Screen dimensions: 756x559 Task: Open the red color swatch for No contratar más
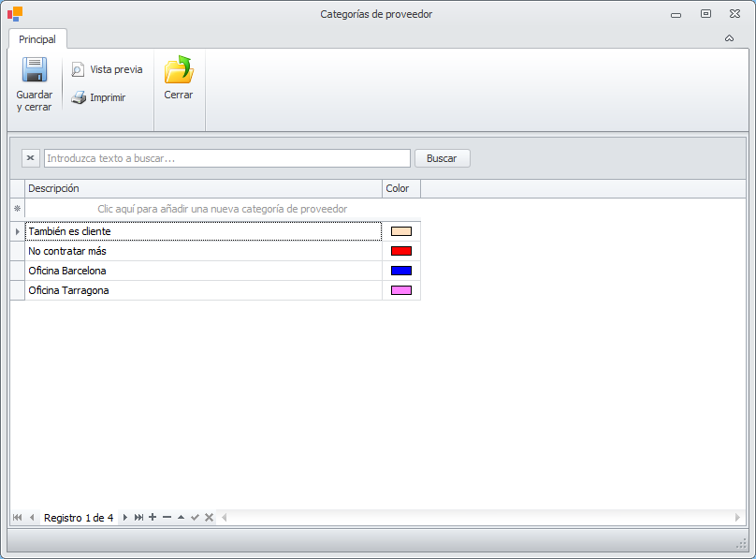click(401, 251)
